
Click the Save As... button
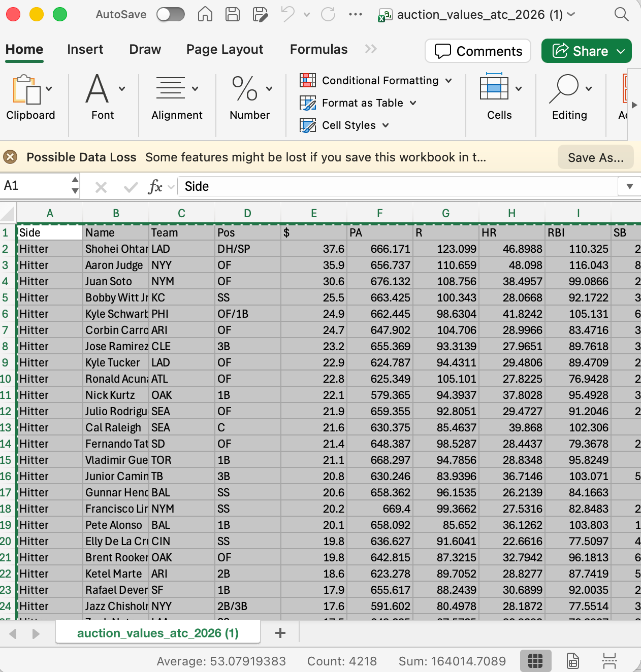[596, 157]
